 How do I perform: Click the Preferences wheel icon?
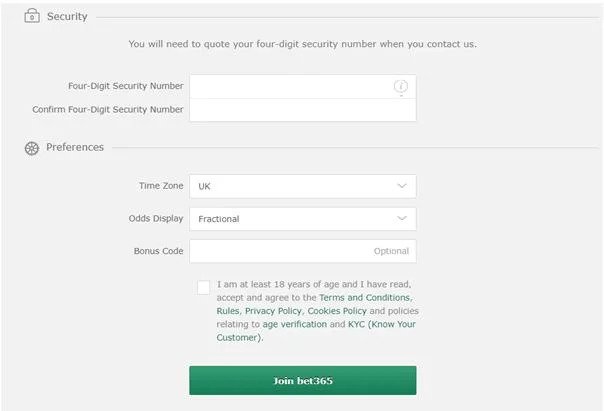[x=31, y=148]
